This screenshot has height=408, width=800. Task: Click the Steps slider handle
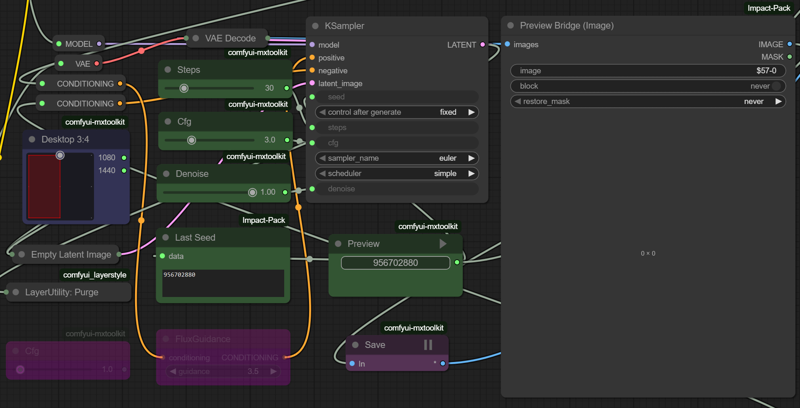pyautogui.click(x=184, y=88)
